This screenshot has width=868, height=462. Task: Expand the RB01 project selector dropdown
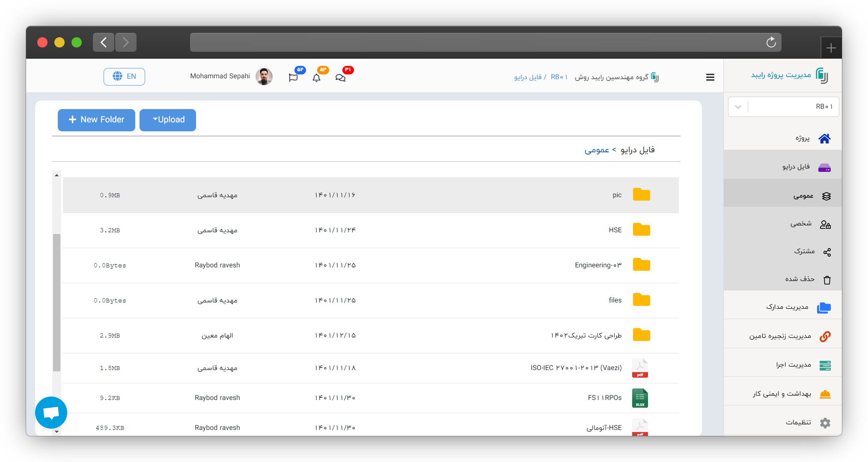pyautogui.click(x=738, y=107)
